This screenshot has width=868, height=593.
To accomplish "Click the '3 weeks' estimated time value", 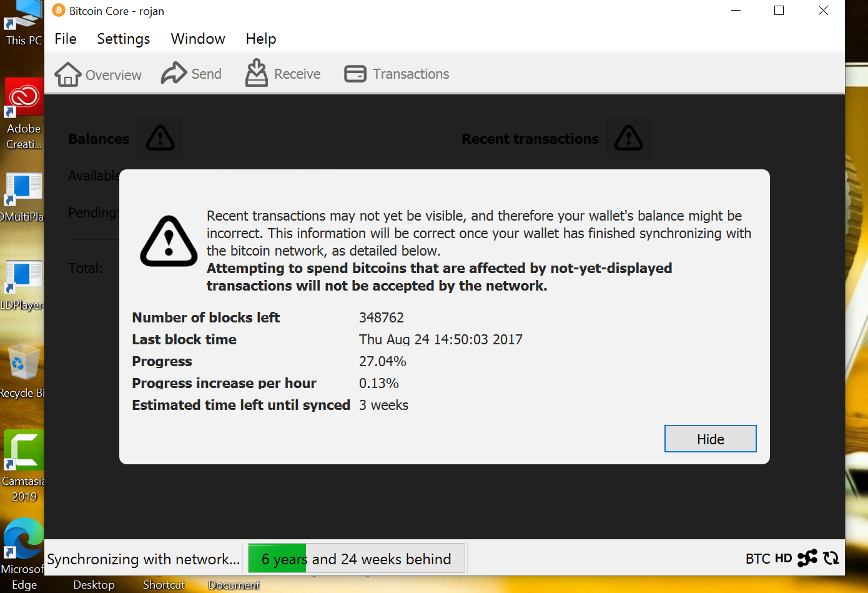I will click(x=384, y=405).
